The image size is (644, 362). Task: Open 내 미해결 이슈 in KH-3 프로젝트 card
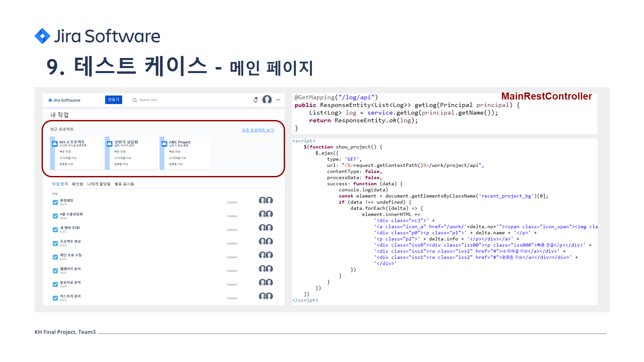(x=68, y=158)
